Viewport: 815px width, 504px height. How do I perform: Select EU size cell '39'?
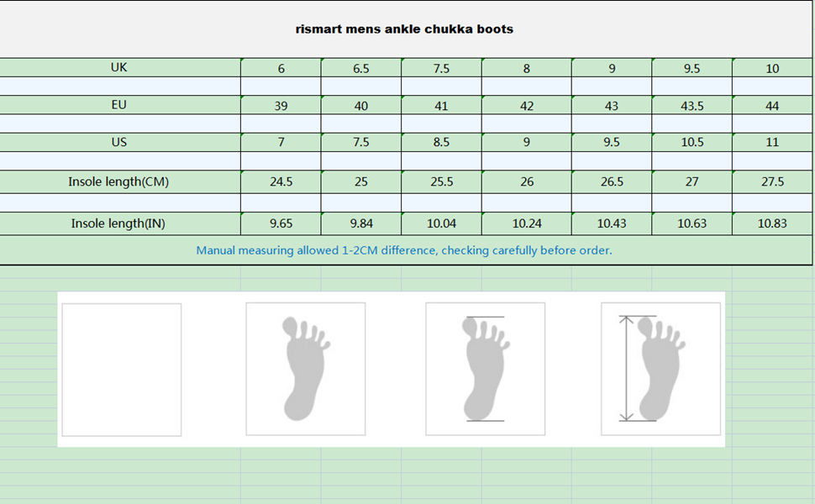point(281,106)
